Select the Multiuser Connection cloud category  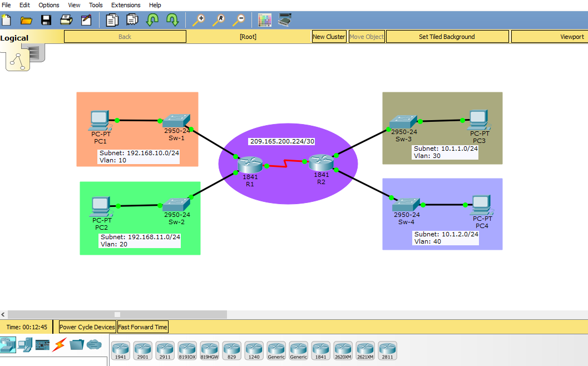tap(94, 344)
